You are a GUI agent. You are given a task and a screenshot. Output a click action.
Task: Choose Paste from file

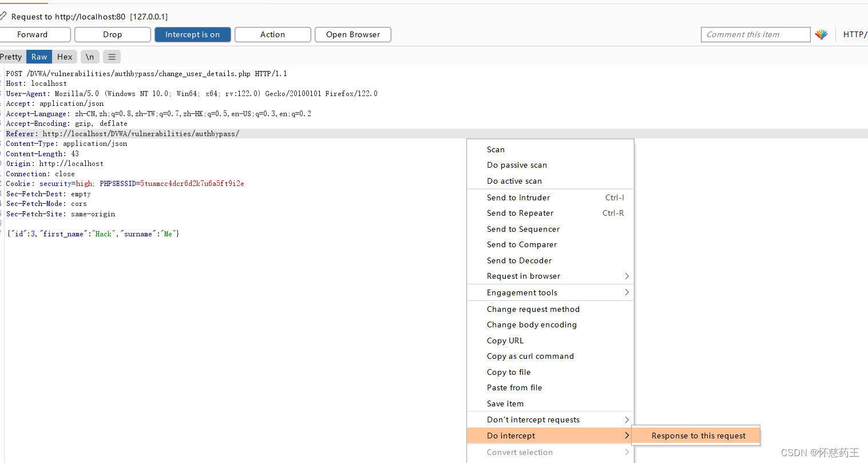[x=550, y=387]
